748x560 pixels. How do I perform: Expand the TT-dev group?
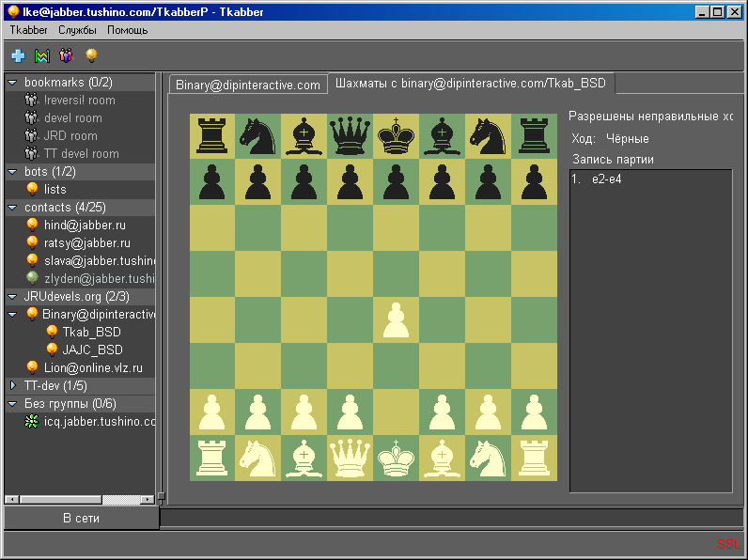(12, 386)
